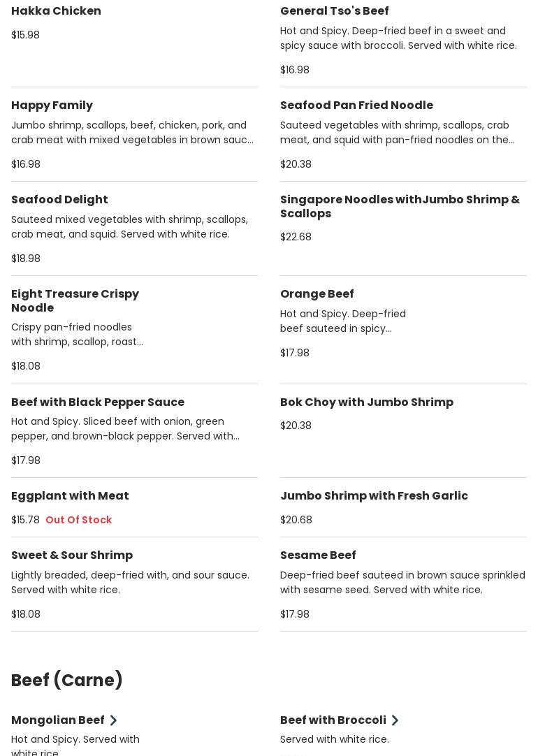Expand the Beef with Broccoli chevron arrow
This screenshot has height=756, width=538.
tap(395, 720)
